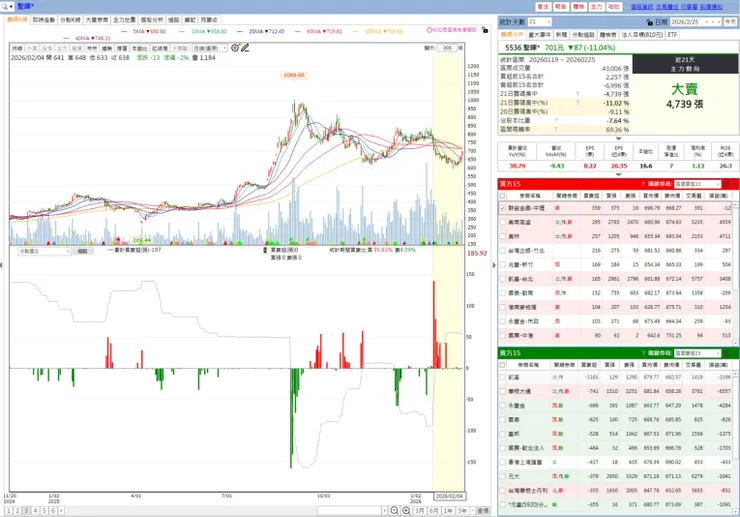Open the 關鍵券商 dropdown in buyer header
The width and height of the screenshot is (740, 517).
[698, 184]
